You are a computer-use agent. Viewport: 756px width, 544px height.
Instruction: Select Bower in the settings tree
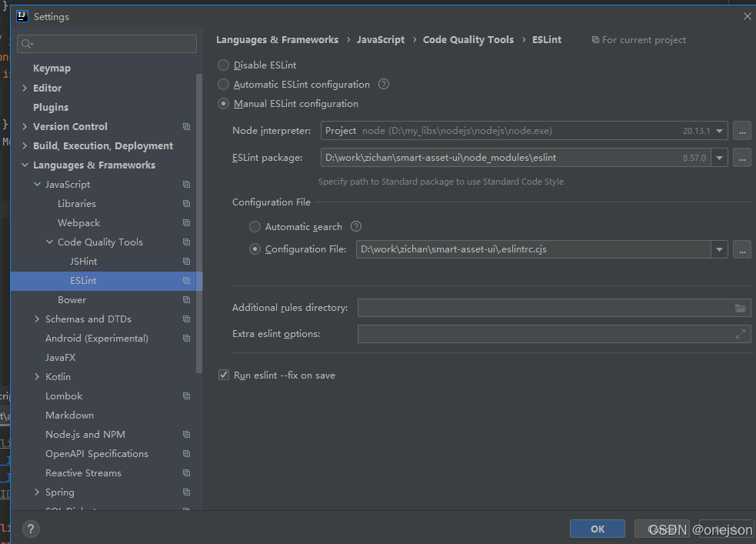pos(72,300)
